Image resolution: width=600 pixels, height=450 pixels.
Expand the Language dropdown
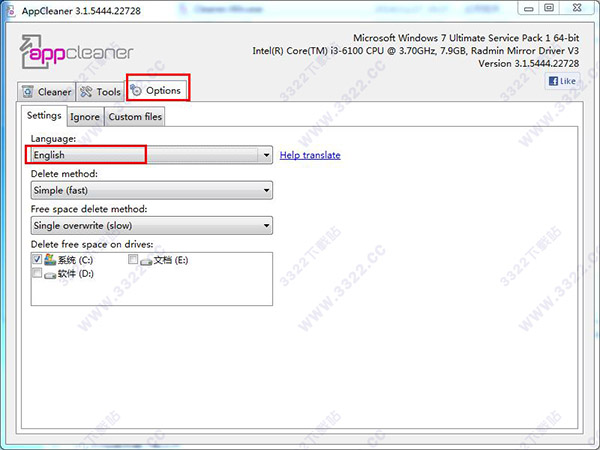(x=152, y=155)
